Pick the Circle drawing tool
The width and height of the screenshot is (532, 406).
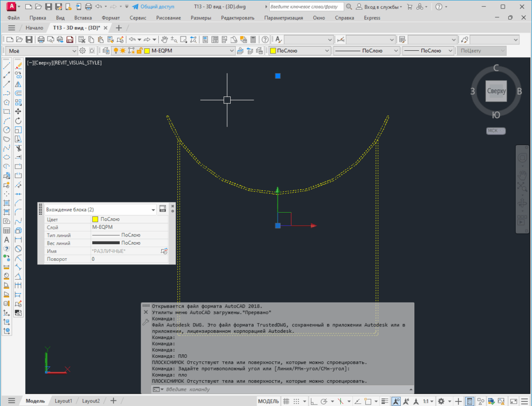7,130
